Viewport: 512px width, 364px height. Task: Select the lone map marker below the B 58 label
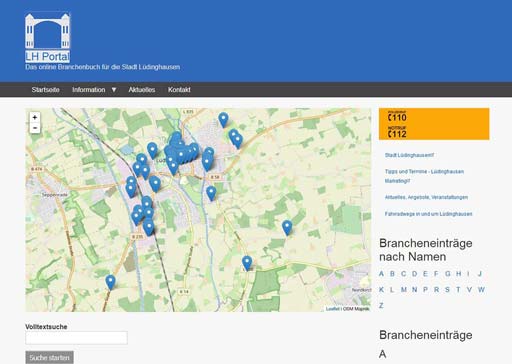[x=211, y=193]
